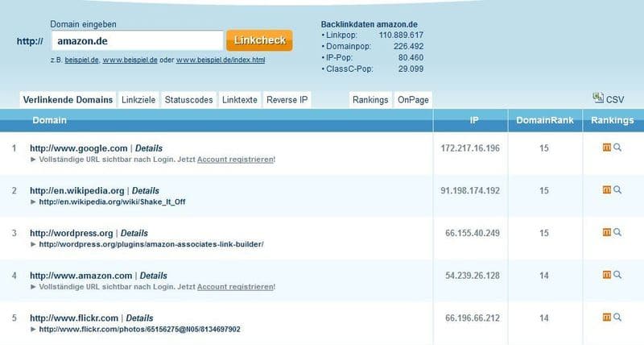Click magnifier icon in google.com row

(617, 148)
